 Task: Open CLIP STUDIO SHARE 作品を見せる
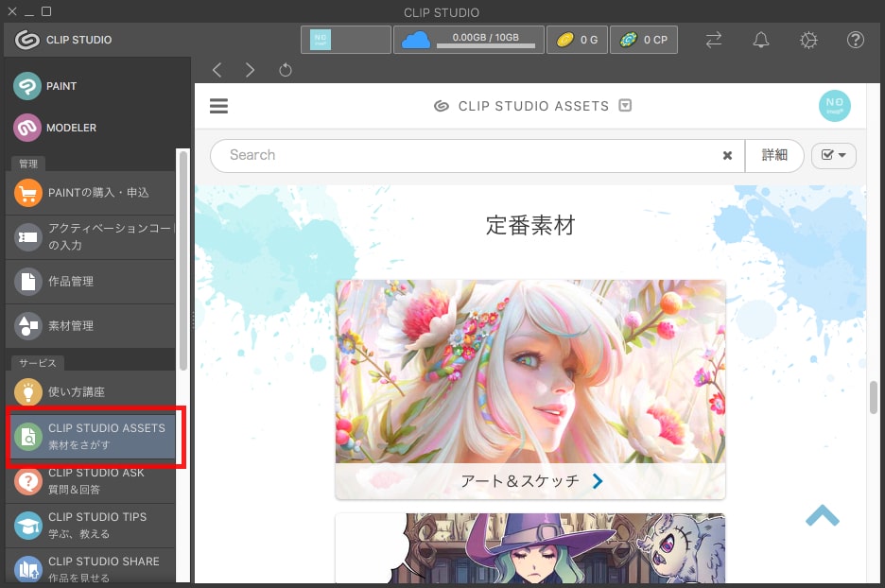91,566
